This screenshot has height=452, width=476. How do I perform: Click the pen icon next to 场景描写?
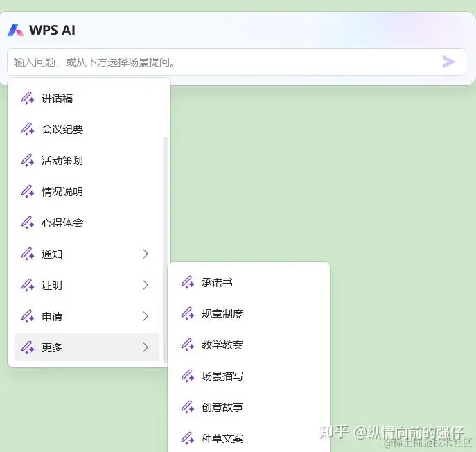188,376
